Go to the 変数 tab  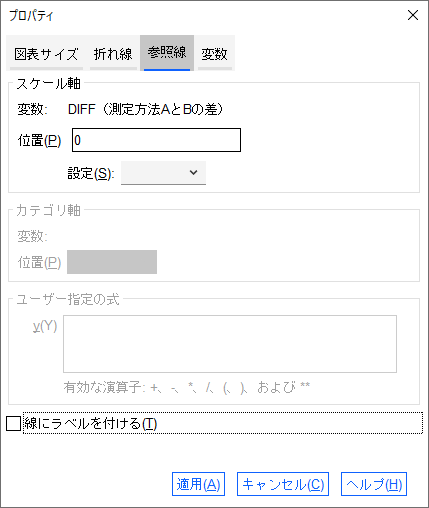coord(215,53)
